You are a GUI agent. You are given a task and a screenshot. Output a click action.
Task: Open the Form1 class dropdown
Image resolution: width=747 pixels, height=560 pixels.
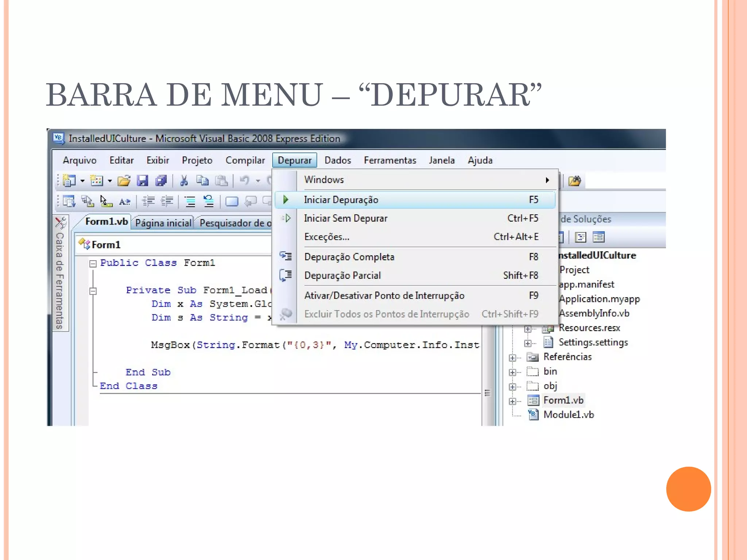(x=174, y=245)
